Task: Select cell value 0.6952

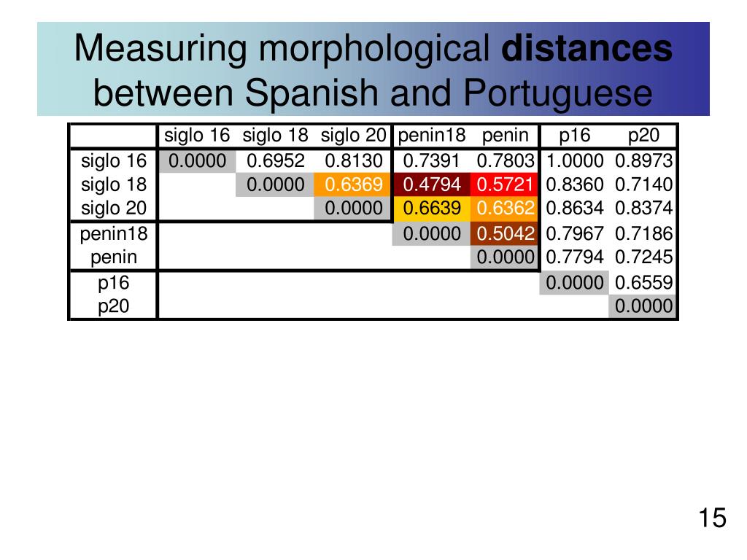Action: click(x=275, y=161)
